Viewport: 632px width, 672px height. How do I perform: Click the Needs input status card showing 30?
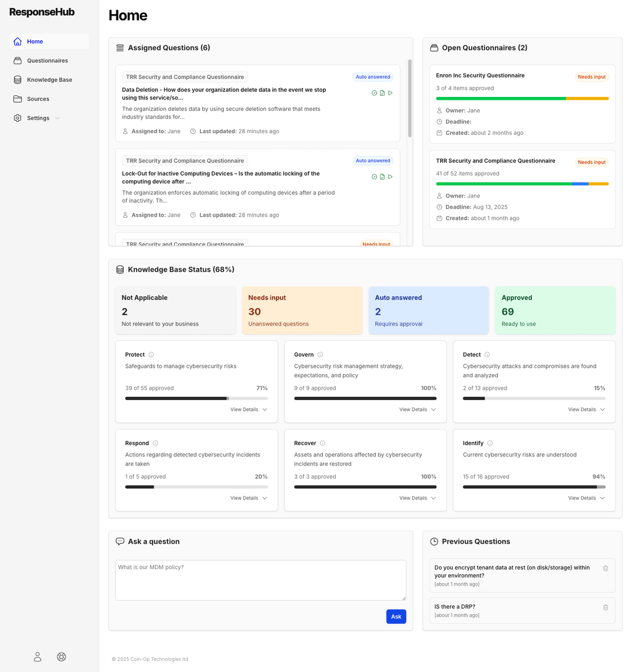(x=302, y=310)
